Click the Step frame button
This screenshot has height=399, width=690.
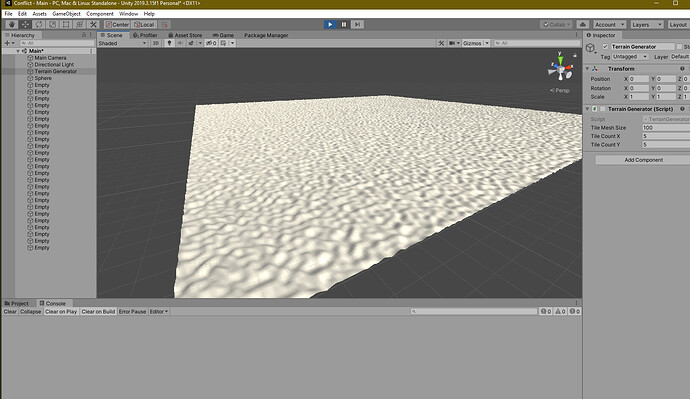(x=357, y=25)
